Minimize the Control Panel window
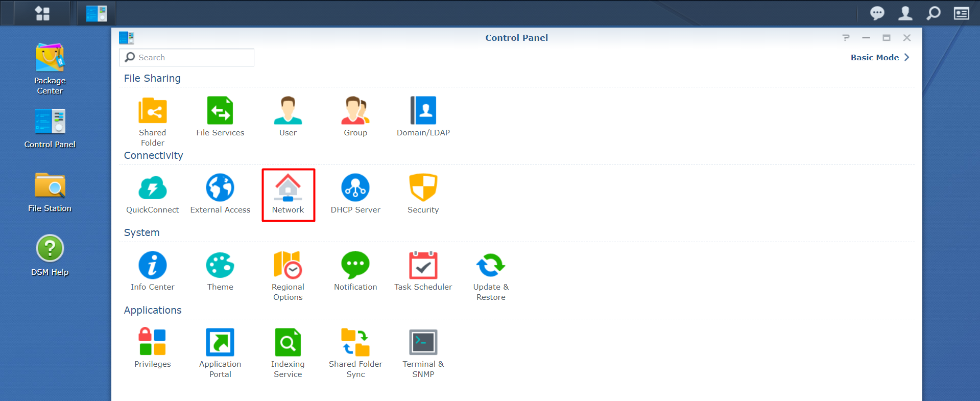980x401 pixels. 866,38
